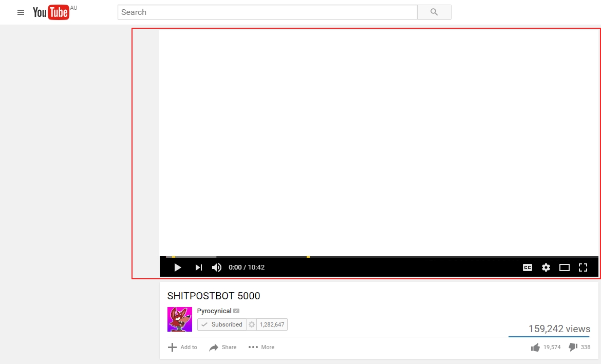Image resolution: width=601 pixels, height=364 pixels.
Task: Switch to theater mode
Action: (x=564, y=267)
